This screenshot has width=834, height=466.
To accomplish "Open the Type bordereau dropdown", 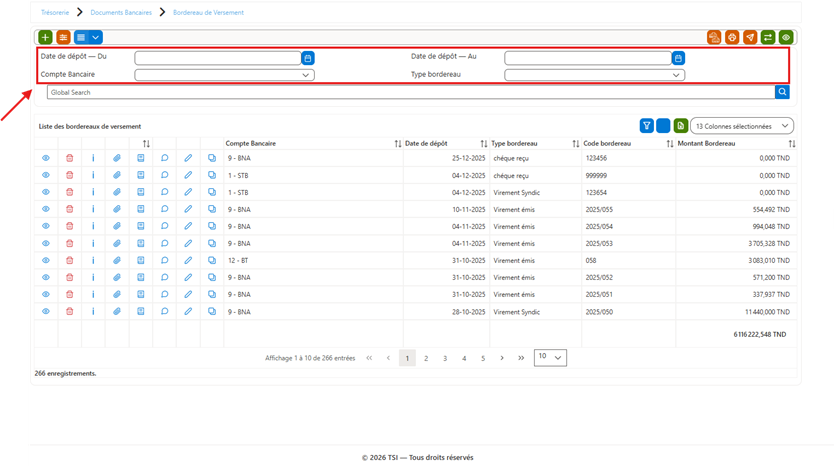I will (x=595, y=75).
